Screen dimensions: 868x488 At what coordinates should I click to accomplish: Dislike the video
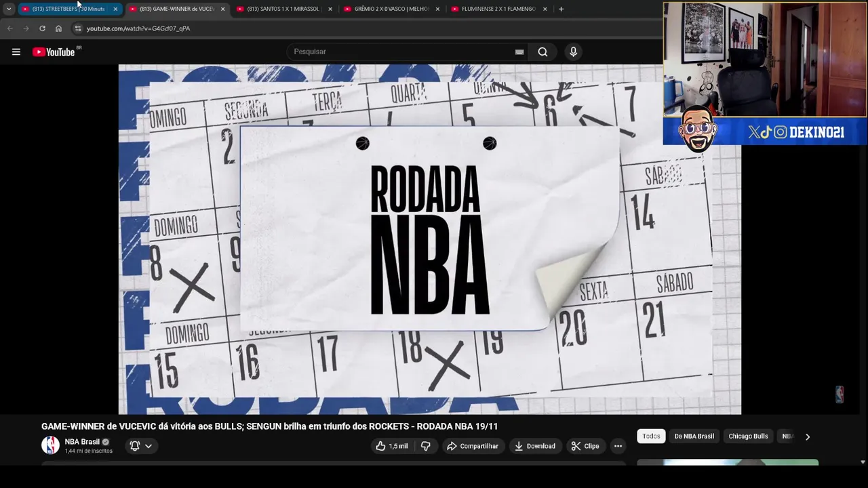[x=426, y=446]
